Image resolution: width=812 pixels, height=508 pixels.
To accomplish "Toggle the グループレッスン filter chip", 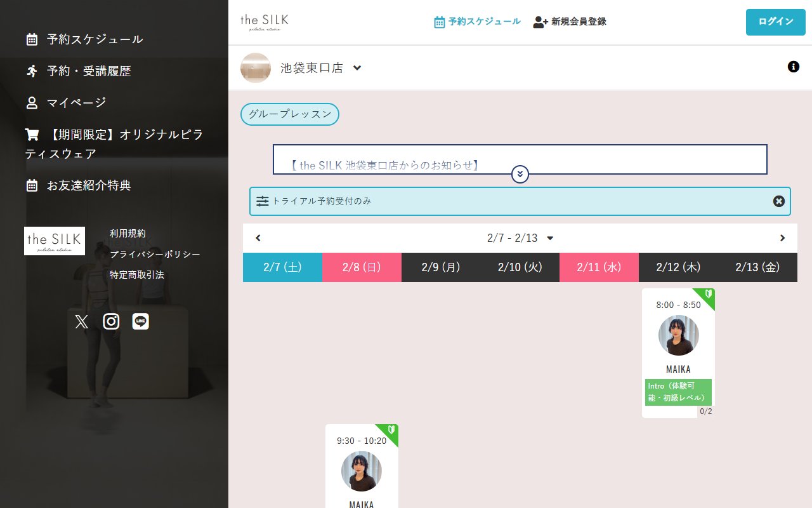I will pos(290,114).
